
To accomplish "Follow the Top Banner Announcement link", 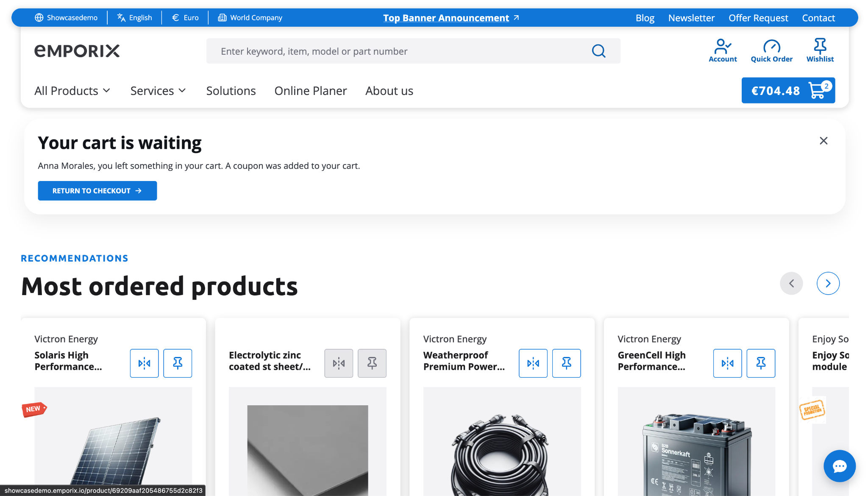I will point(451,18).
